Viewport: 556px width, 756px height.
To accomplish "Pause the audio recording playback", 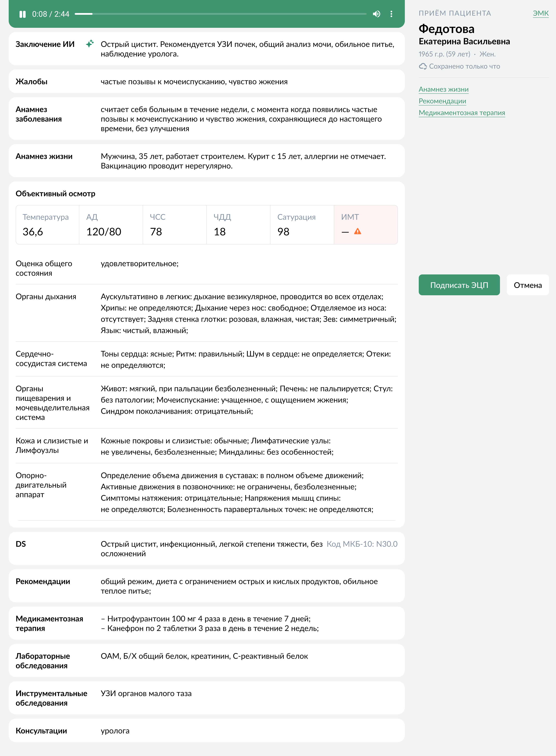I will [x=23, y=14].
